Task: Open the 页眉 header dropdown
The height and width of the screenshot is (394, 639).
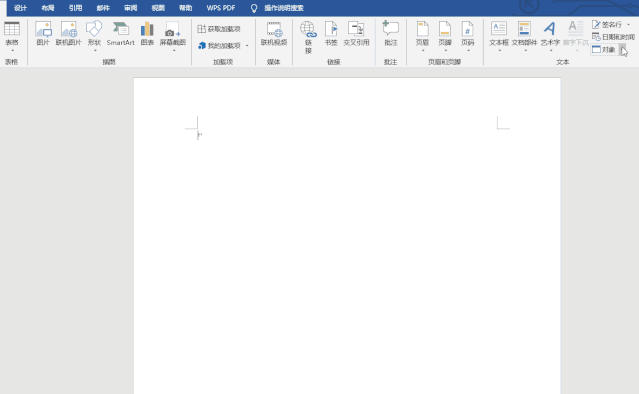Action: click(x=423, y=37)
